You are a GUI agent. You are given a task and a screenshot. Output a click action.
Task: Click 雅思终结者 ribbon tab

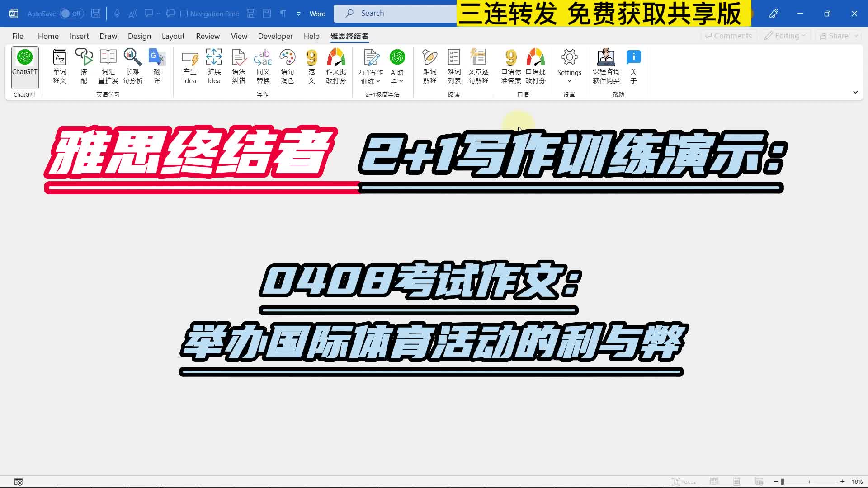pyautogui.click(x=349, y=36)
